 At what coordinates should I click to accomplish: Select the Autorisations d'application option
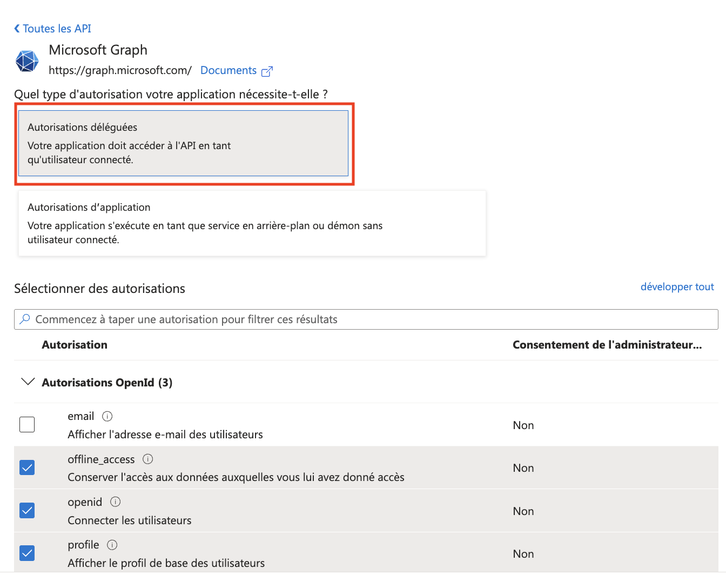click(252, 223)
